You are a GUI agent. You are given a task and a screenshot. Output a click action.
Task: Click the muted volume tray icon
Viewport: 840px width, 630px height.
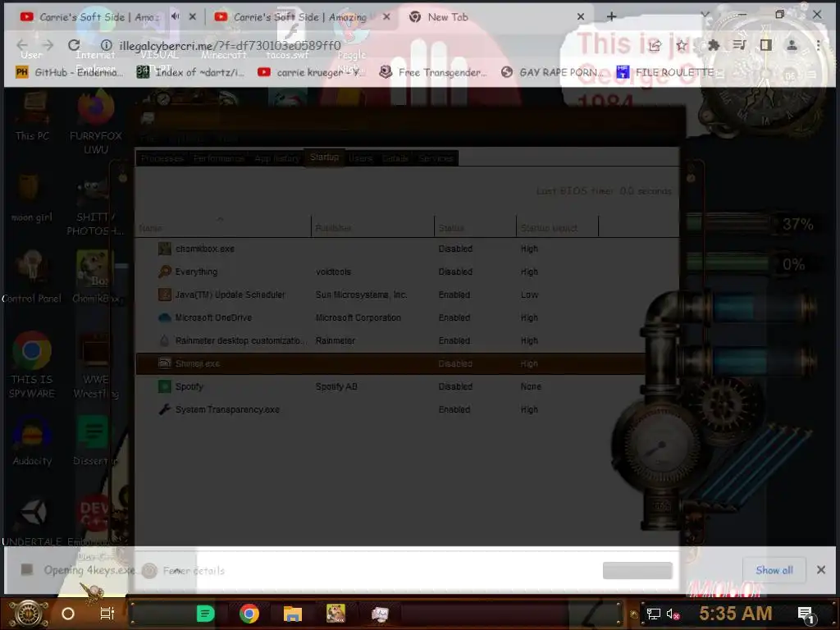pos(673,614)
